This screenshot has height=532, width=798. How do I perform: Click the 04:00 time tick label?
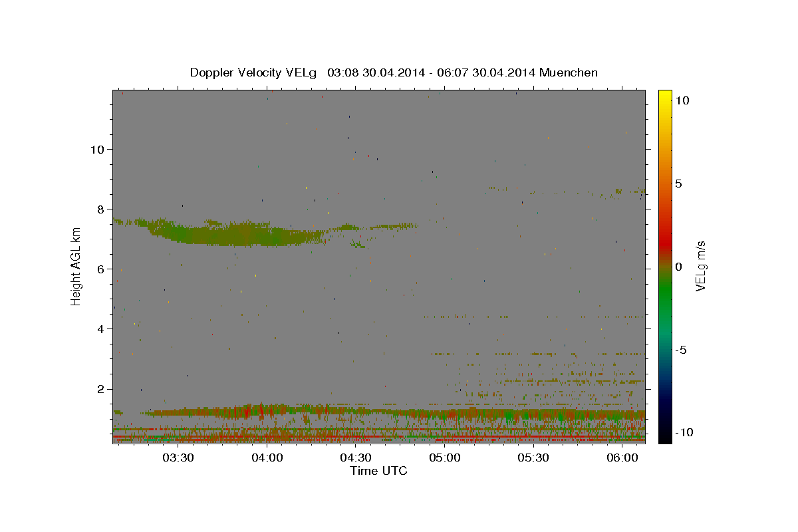267,458
